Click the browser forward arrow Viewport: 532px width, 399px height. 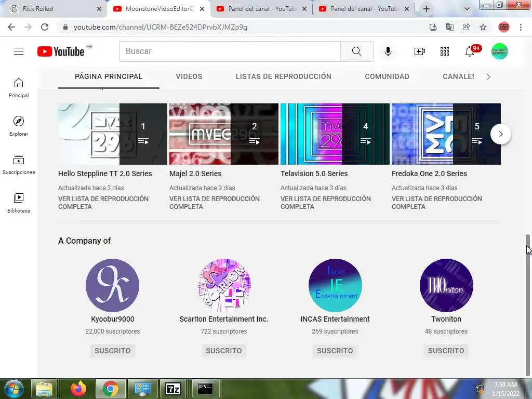pos(28,27)
